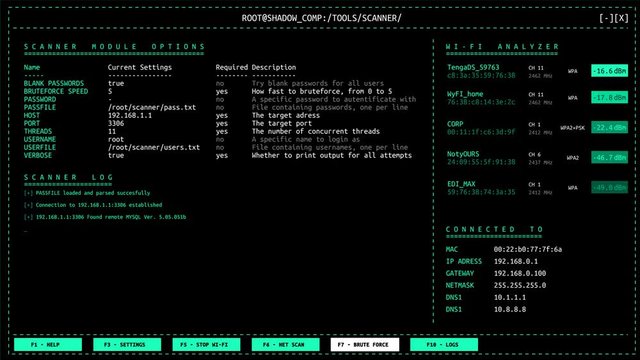Open the F3 - SETTINGS button
640x360 pixels.
(x=127, y=344)
